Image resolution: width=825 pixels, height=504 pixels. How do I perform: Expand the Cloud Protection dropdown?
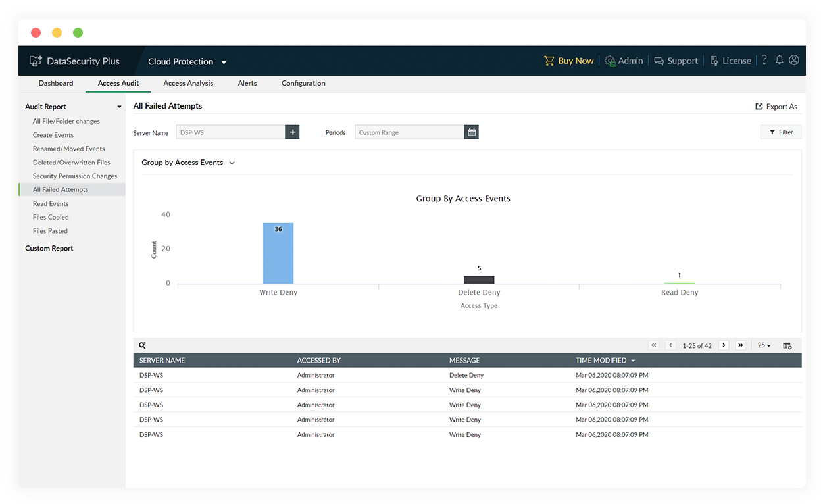[224, 62]
